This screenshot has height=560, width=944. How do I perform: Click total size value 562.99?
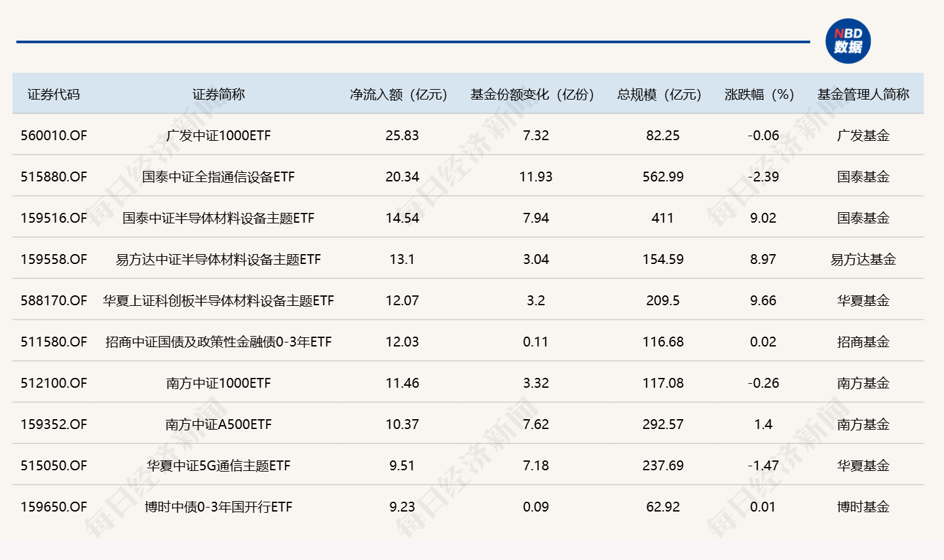pyautogui.click(x=663, y=177)
